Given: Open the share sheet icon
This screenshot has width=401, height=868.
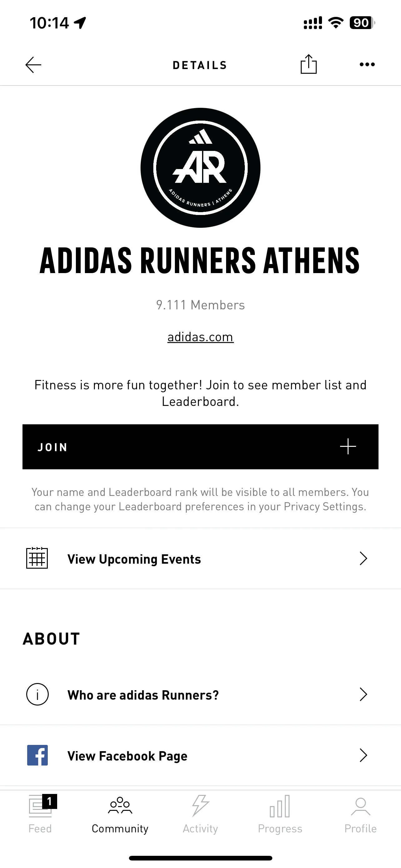Looking at the screenshot, I should pyautogui.click(x=309, y=64).
